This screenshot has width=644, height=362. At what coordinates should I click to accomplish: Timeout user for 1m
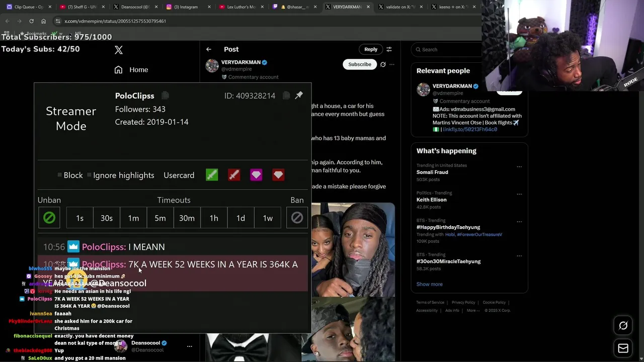(133, 218)
